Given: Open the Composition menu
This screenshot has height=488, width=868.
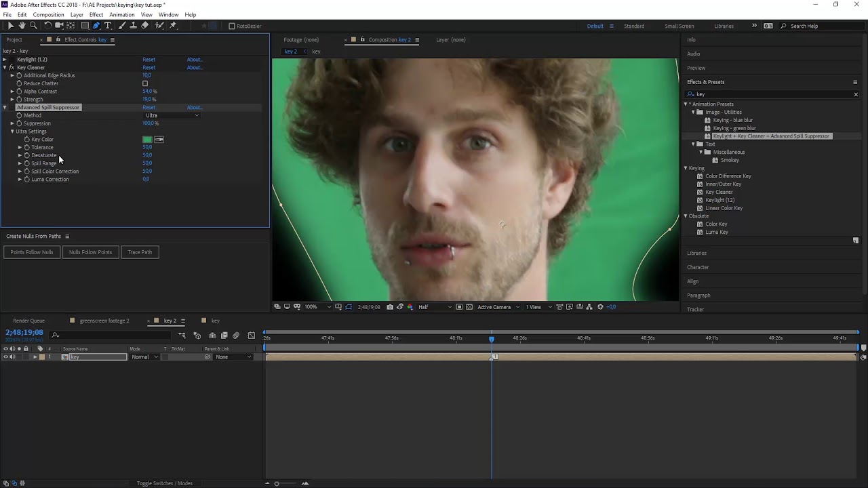Looking at the screenshot, I should (48, 14).
